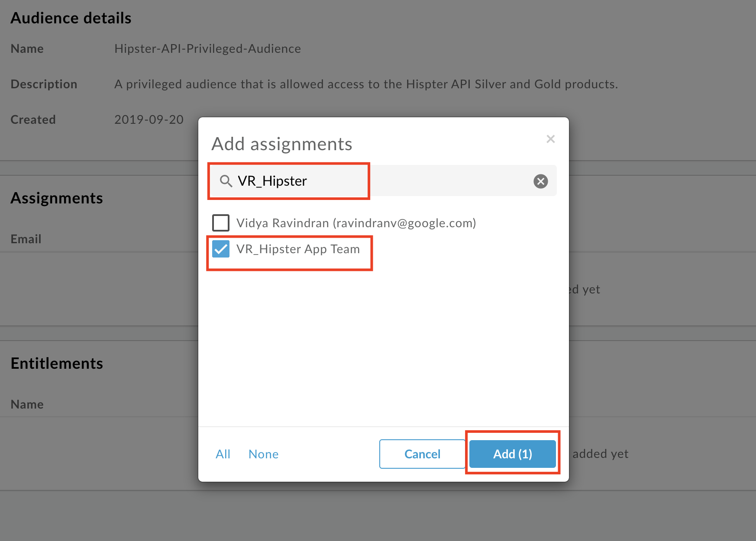Confirm with the Add (1) button
The image size is (756, 541).
click(x=513, y=454)
